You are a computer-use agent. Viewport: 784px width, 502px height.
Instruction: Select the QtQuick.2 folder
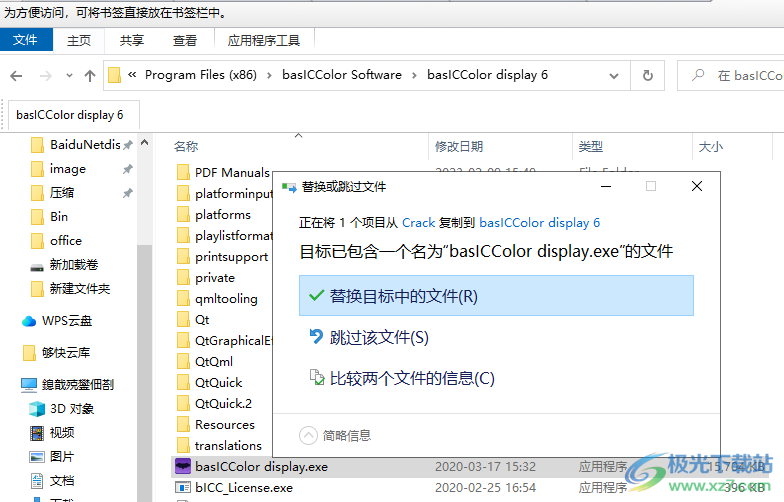pos(223,404)
